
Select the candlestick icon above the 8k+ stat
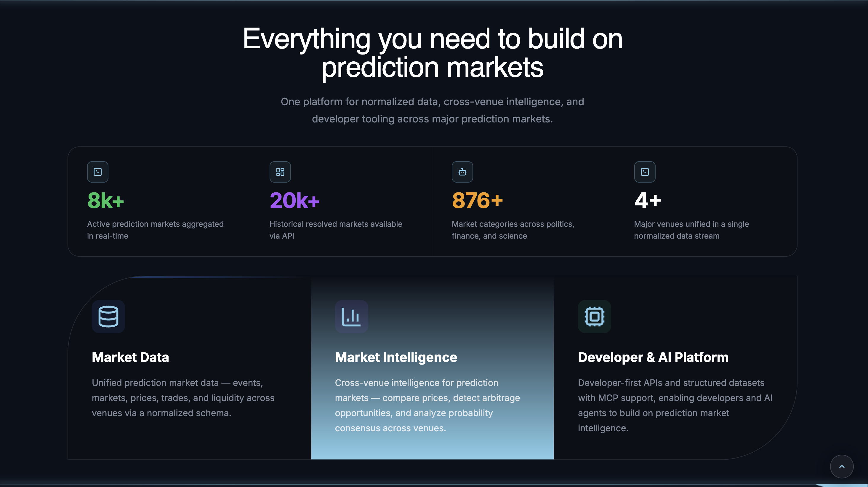click(x=98, y=172)
